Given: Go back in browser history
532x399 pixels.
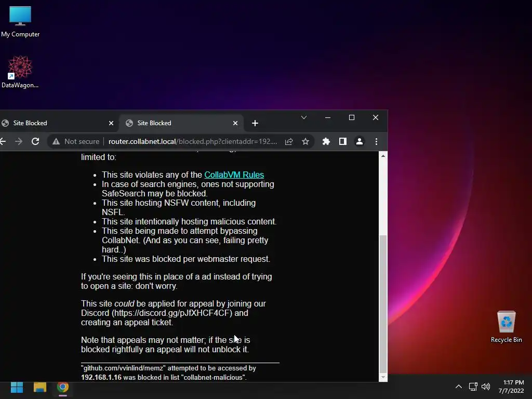Looking at the screenshot, I should 3,141.
